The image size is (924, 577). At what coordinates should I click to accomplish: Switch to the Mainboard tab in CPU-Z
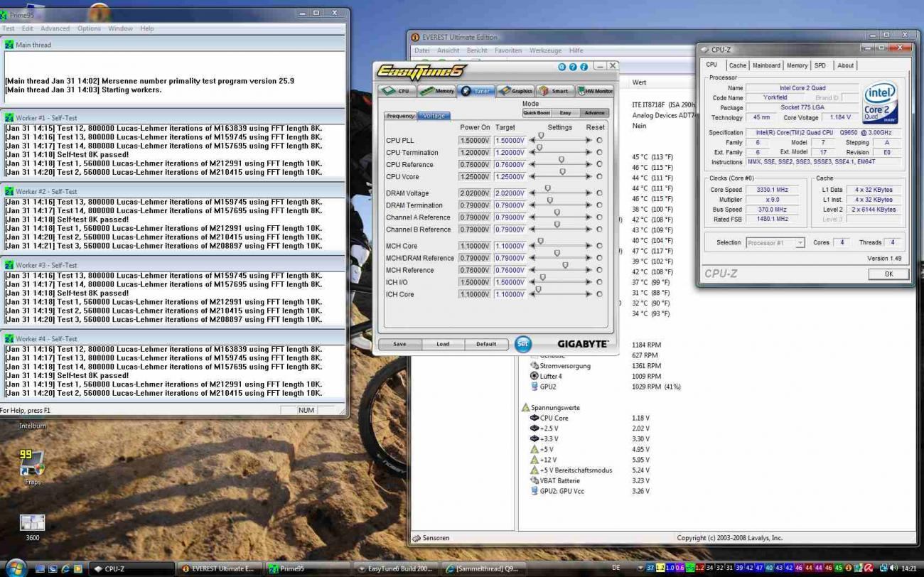coord(766,65)
